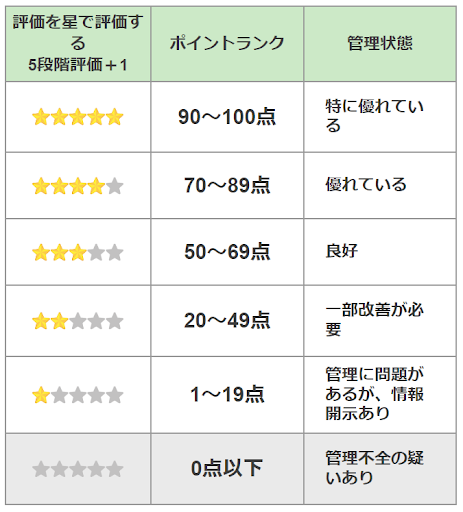
Task: Click the 70～89点 score cell
Action: (227, 186)
